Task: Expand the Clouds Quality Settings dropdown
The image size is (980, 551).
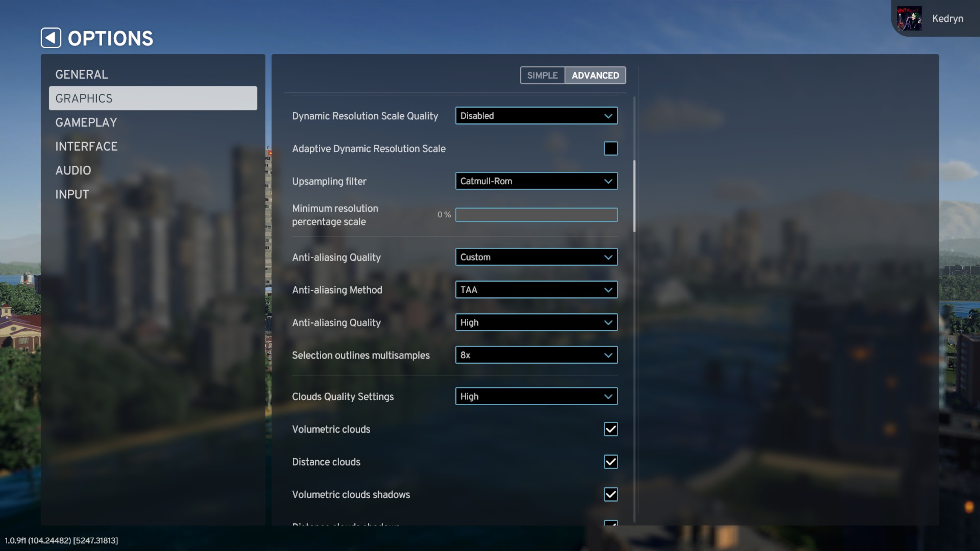Action: 536,396
